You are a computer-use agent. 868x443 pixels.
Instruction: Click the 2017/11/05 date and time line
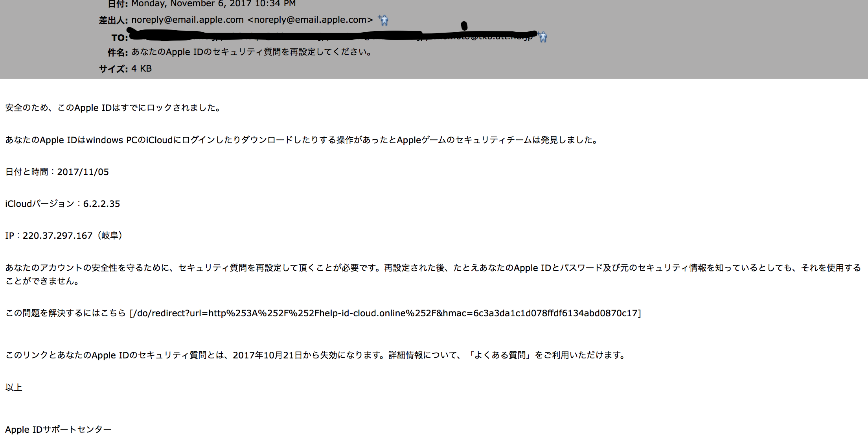coord(57,172)
